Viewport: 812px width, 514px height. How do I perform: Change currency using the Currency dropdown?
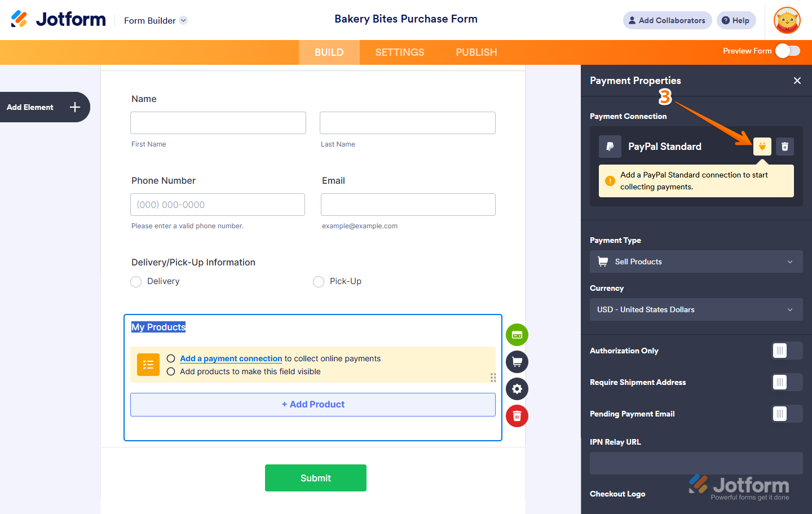click(696, 309)
